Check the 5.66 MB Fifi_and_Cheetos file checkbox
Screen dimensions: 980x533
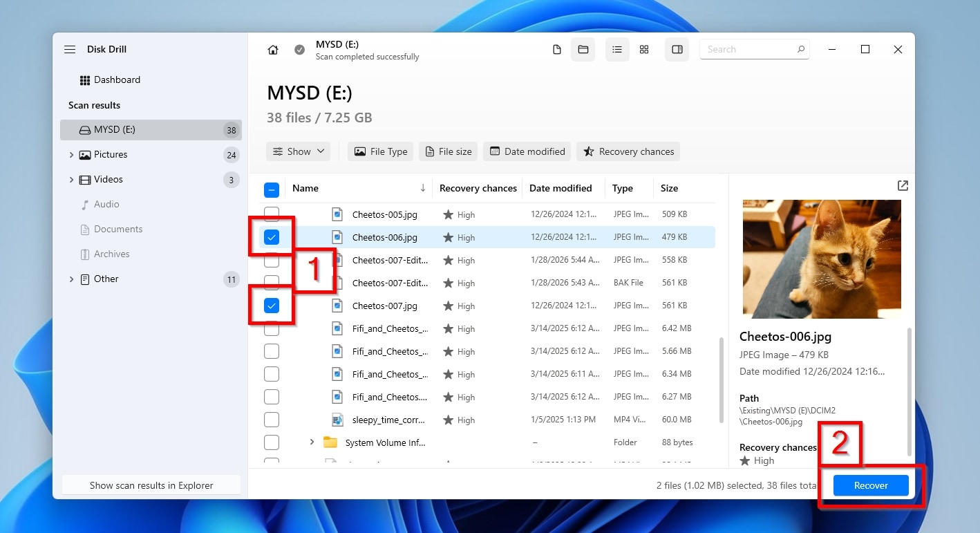272,351
